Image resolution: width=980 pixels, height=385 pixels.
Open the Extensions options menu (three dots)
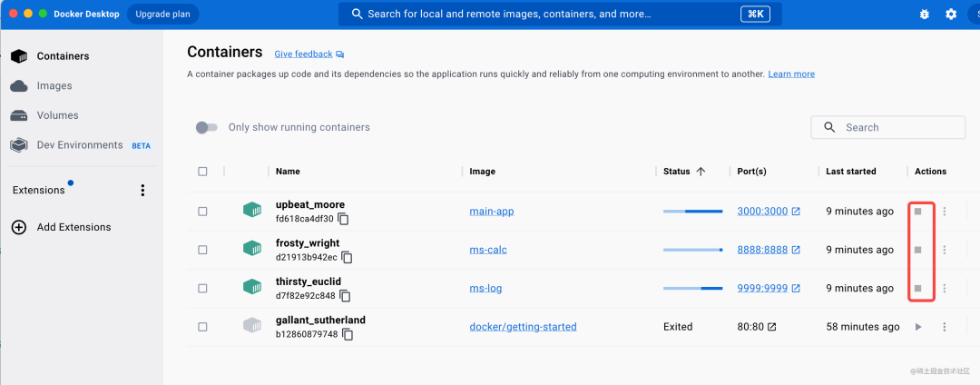(x=142, y=191)
